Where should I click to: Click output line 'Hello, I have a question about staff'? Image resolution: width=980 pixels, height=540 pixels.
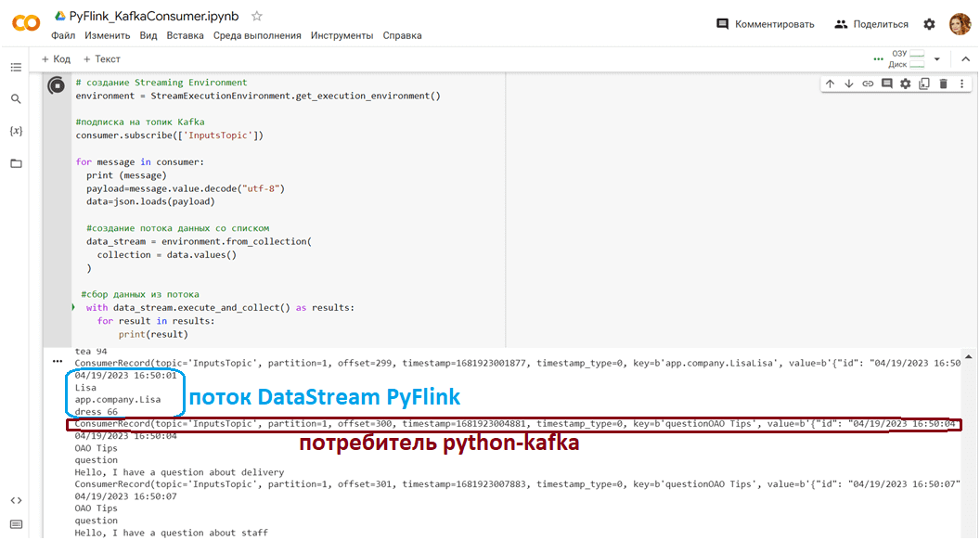(172, 533)
